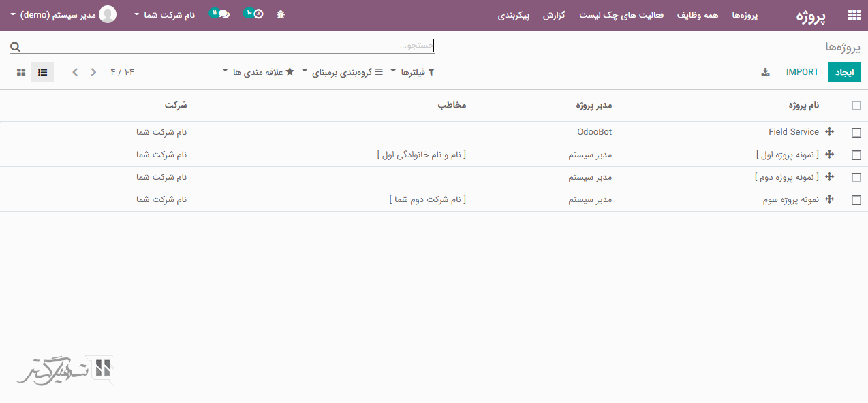Select the Field Service row checkbox
The width and height of the screenshot is (868, 403).
click(x=856, y=133)
